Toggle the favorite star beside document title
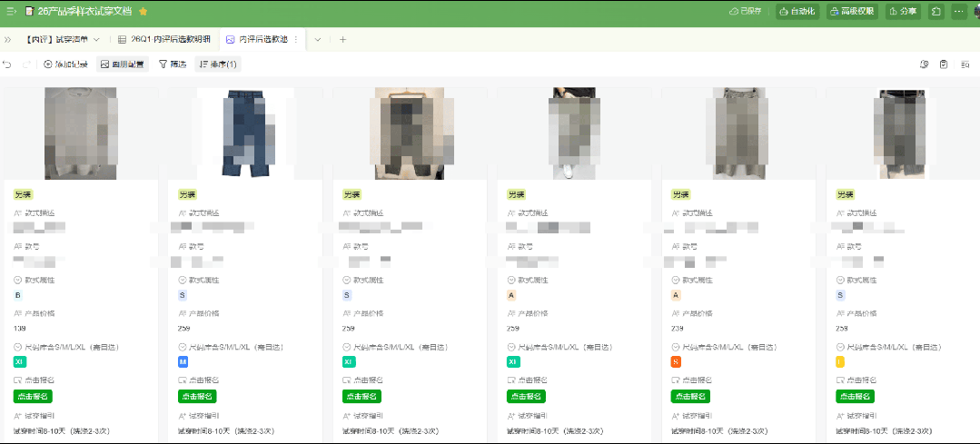The width and height of the screenshot is (980, 444). click(144, 12)
